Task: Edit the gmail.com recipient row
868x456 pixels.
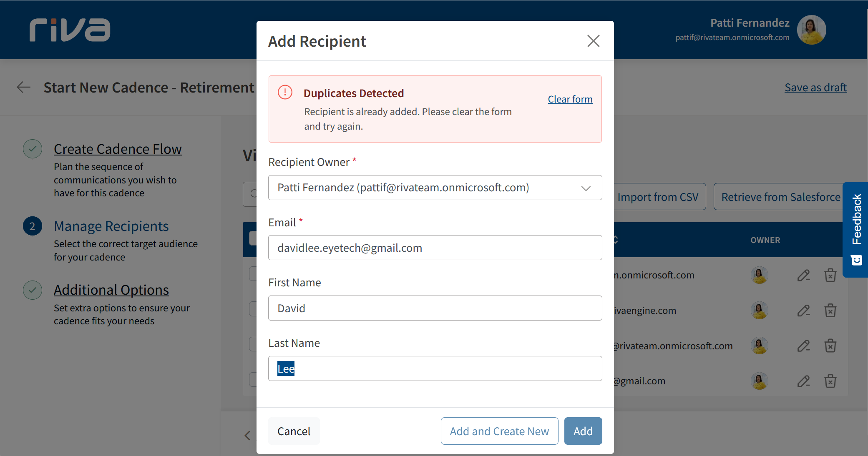Action: coord(803,381)
